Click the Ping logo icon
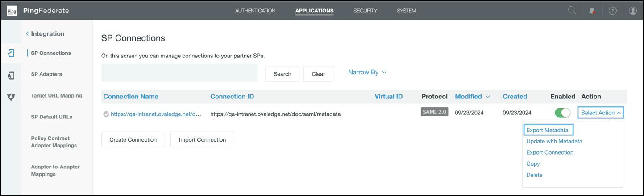Viewport: 644px width, 196px height. point(12,11)
